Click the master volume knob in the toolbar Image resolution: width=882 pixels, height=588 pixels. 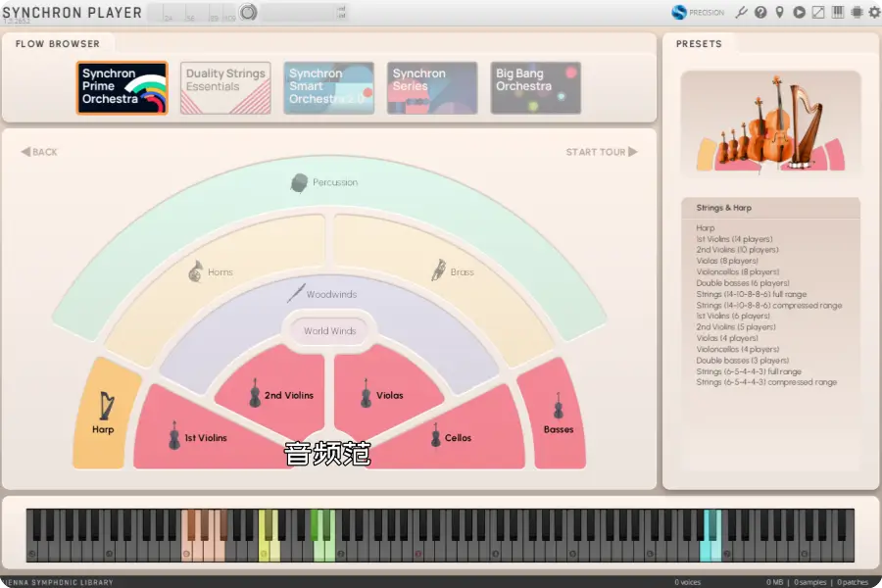pos(247,12)
